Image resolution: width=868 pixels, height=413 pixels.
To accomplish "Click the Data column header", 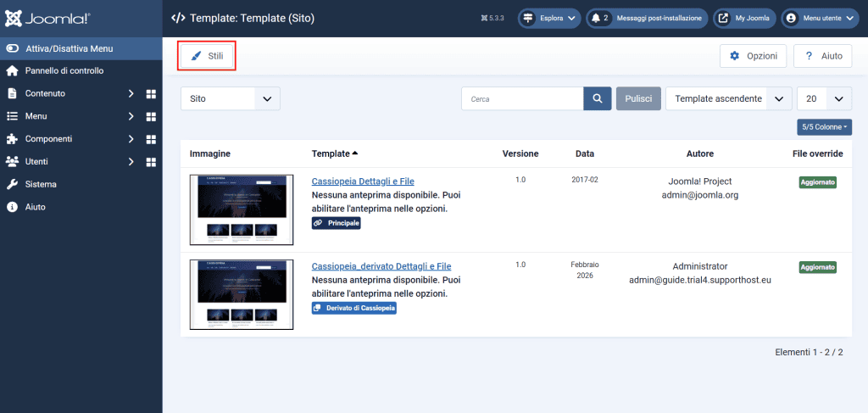I will pos(585,153).
